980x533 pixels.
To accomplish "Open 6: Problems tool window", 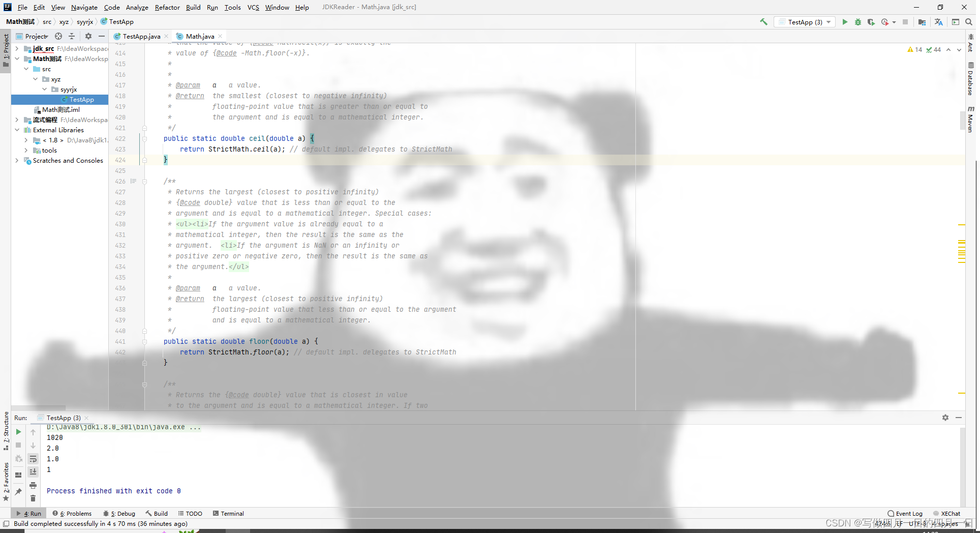I will coord(72,514).
